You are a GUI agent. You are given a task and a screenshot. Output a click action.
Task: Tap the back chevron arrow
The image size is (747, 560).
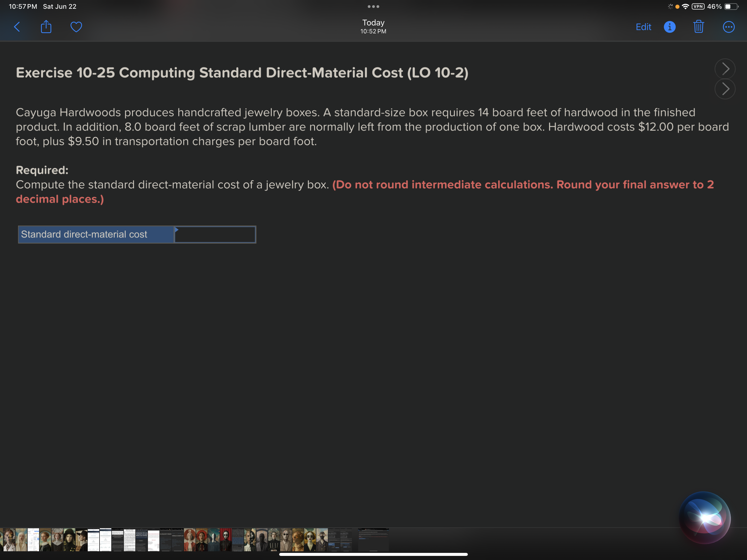pos(17,27)
